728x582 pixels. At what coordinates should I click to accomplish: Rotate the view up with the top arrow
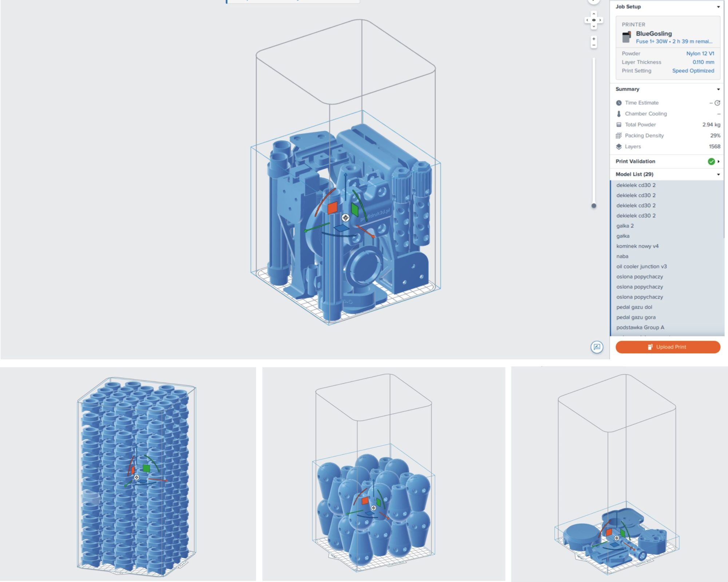pos(594,14)
